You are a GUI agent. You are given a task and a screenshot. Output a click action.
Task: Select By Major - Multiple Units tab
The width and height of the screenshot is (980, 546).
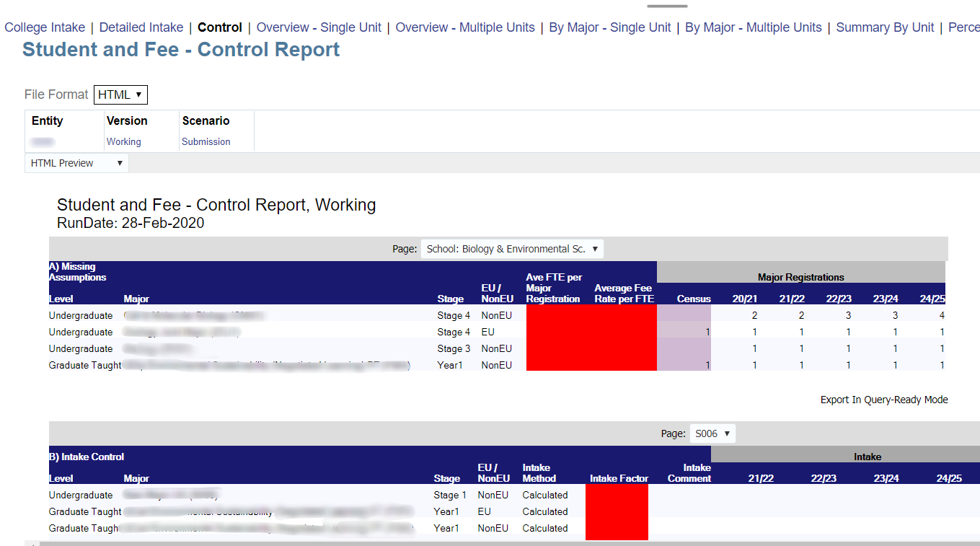pos(753,27)
